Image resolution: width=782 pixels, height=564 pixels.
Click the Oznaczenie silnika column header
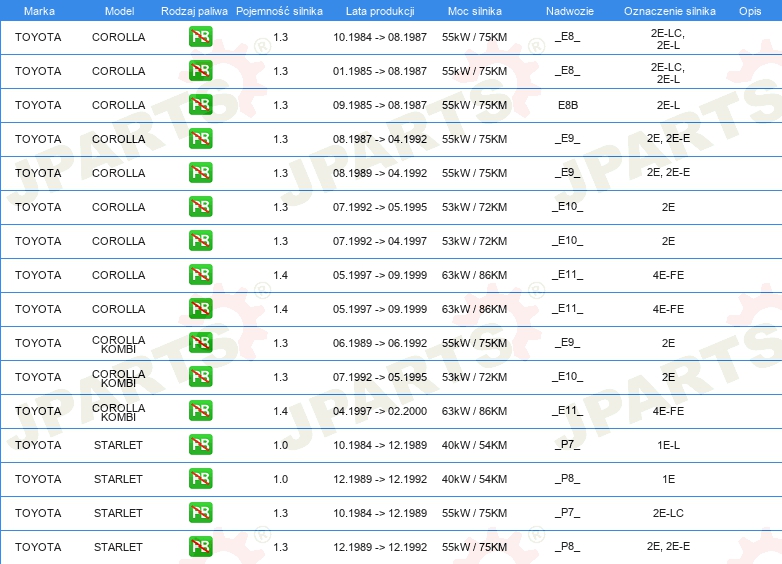coord(669,11)
